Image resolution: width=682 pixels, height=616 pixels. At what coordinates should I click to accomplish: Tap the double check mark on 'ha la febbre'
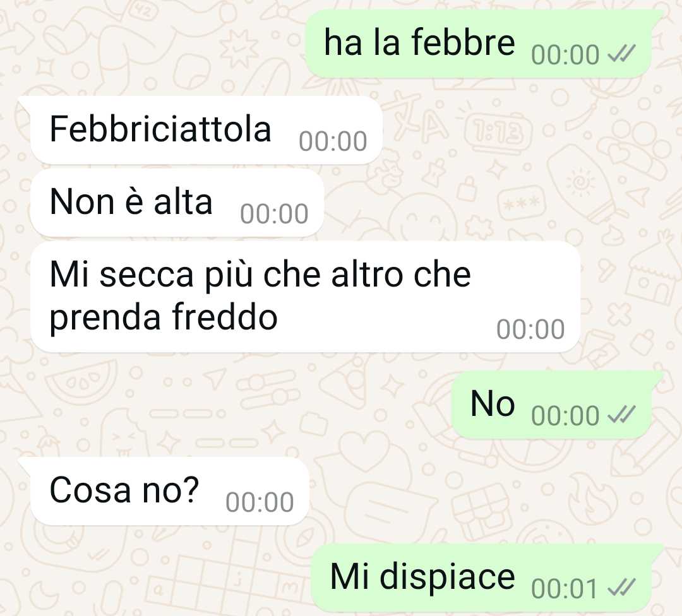pyautogui.click(x=622, y=54)
